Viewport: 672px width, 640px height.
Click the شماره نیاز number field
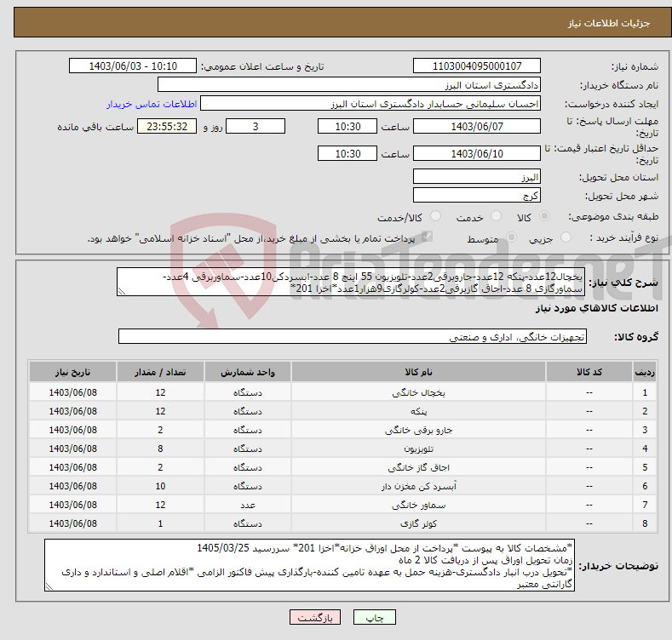[x=477, y=66]
